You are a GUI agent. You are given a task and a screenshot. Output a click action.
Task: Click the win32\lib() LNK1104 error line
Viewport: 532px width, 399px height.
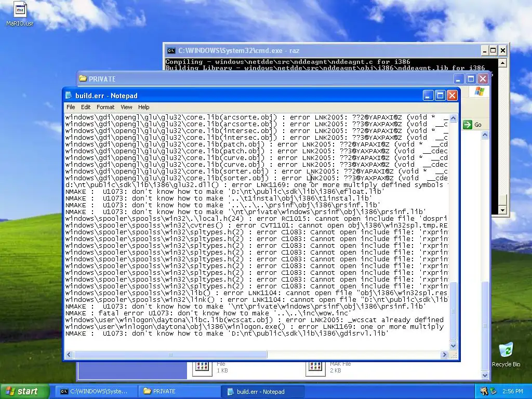[x=257, y=293]
